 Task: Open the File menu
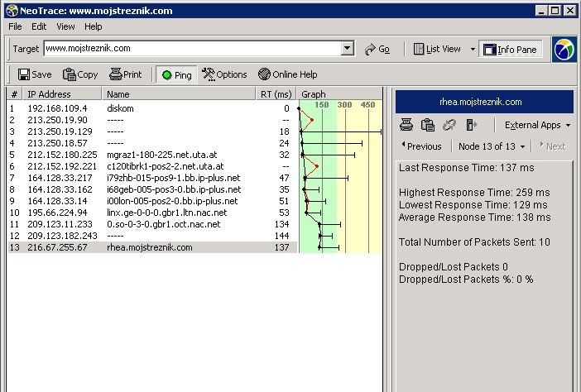click(x=15, y=26)
